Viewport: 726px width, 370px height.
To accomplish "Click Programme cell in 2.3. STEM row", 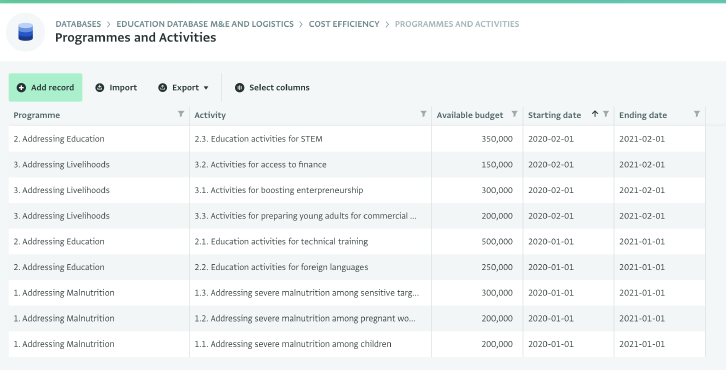I will point(99,139).
